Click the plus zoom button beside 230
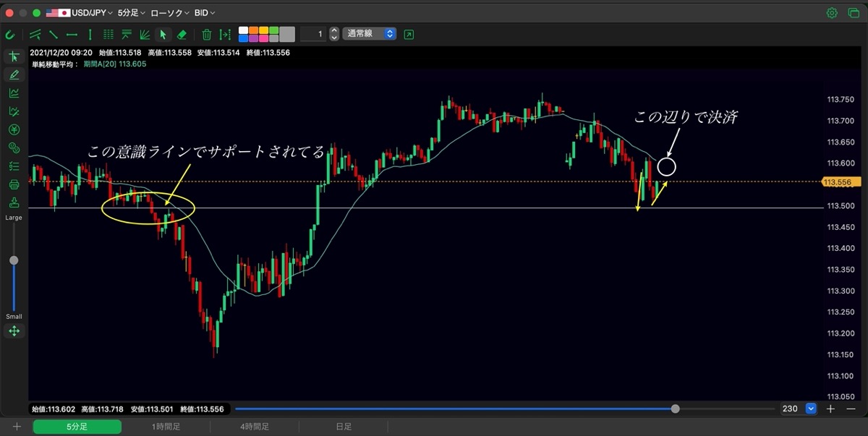This screenshot has height=436, width=868. pyautogui.click(x=830, y=409)
